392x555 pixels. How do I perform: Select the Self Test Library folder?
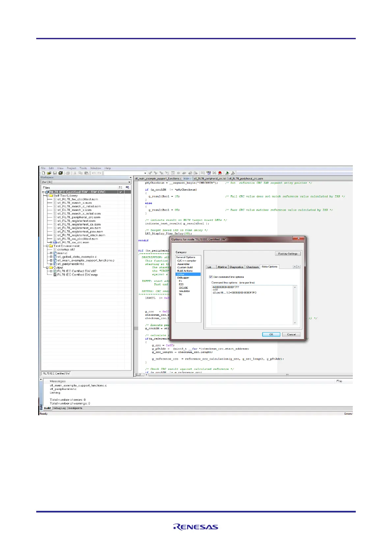coord(66,196)
